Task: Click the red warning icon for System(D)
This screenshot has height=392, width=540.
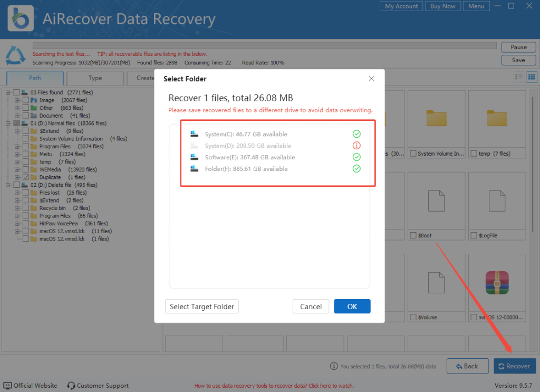Action: 356,146
